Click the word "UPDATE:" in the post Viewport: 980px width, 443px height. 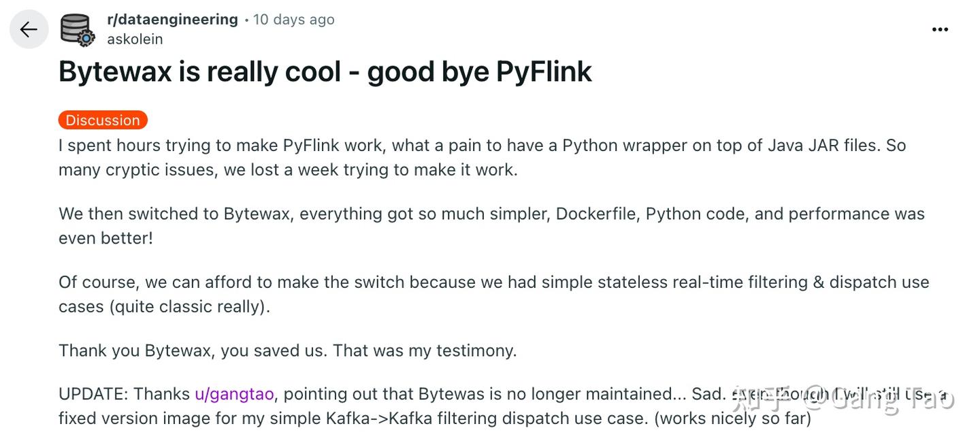tap(93, 394)
